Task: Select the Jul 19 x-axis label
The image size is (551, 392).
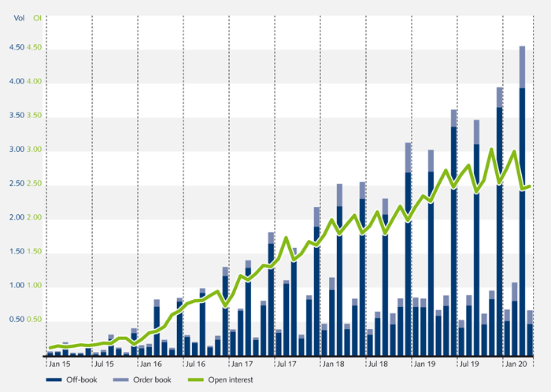Action: pyautogui.click(x=469, y=364)
